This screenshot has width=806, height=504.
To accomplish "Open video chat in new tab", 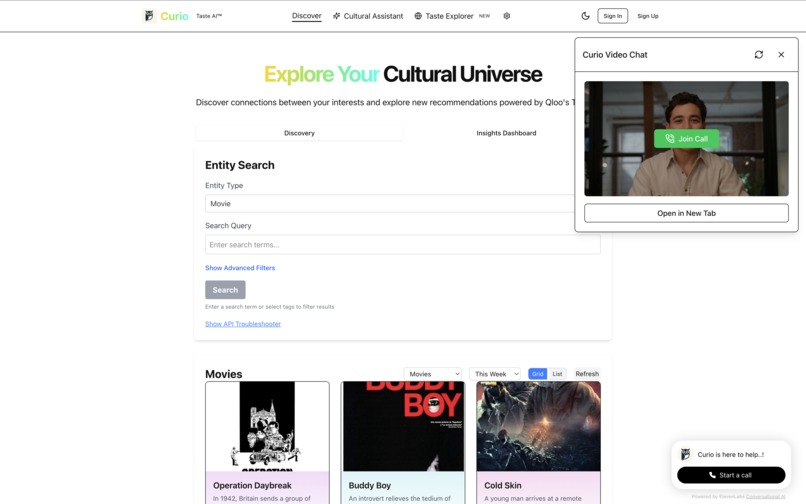I will [x=686, y=213].
